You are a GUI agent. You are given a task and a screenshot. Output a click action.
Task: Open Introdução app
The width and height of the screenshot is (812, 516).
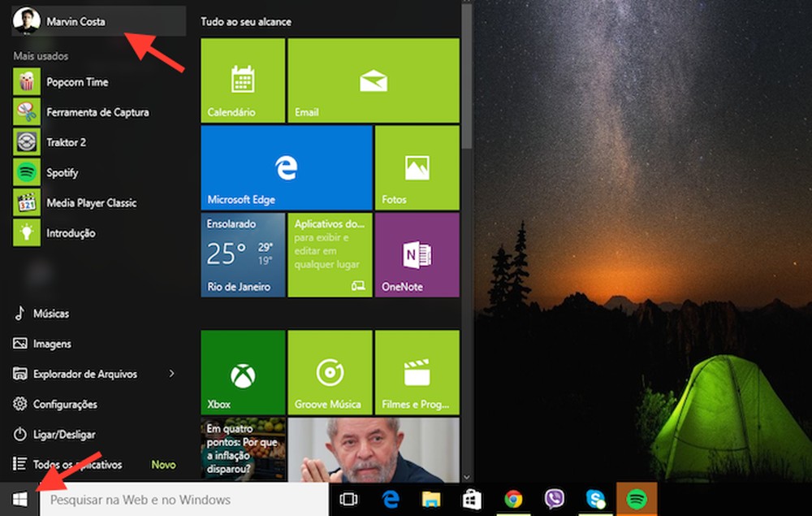(x=73, y=233)
